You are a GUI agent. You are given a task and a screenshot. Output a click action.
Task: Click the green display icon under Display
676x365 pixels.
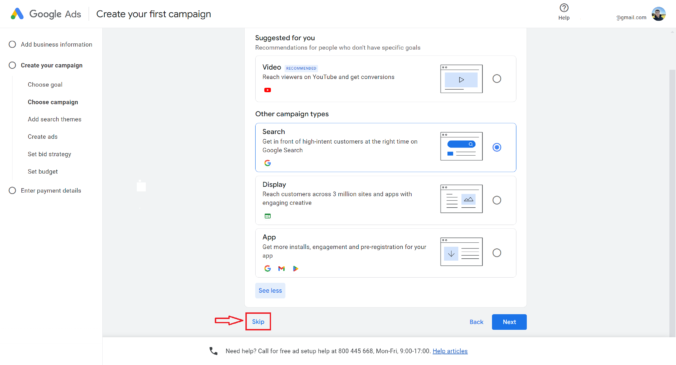tap(268, 216)
